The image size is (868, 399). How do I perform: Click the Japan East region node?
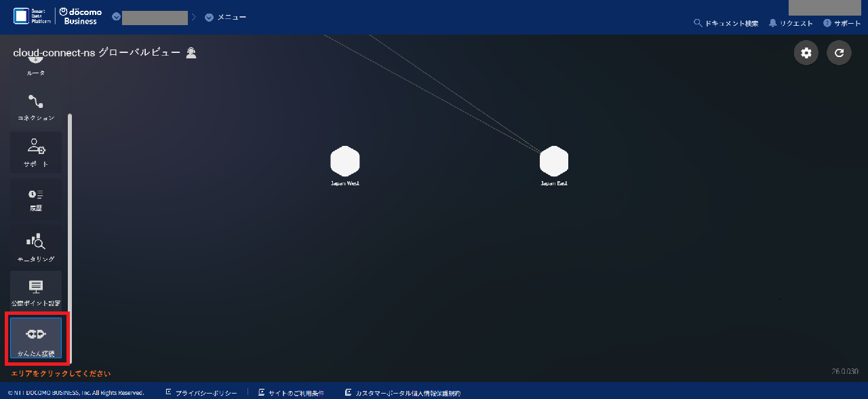[554, 161]
